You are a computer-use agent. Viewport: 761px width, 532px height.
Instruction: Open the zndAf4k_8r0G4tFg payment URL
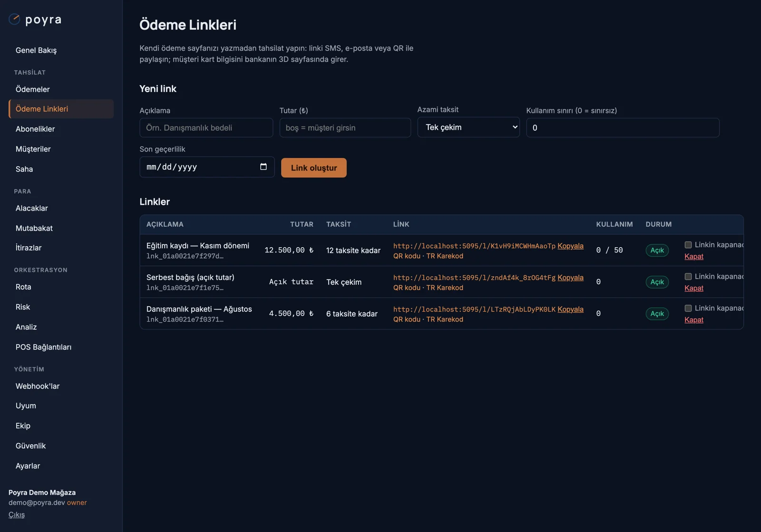click(x=474, y=278)
